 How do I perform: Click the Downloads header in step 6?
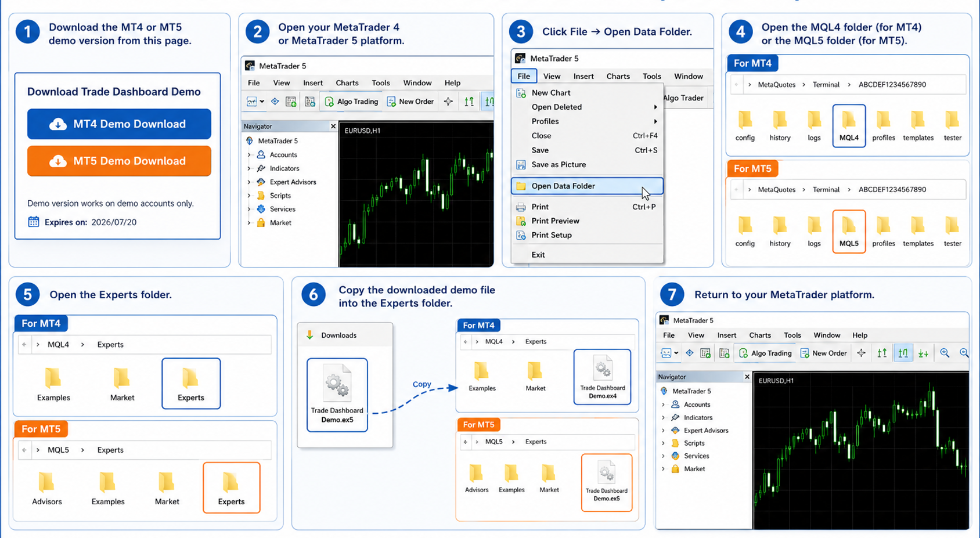[x=345, y=335]
